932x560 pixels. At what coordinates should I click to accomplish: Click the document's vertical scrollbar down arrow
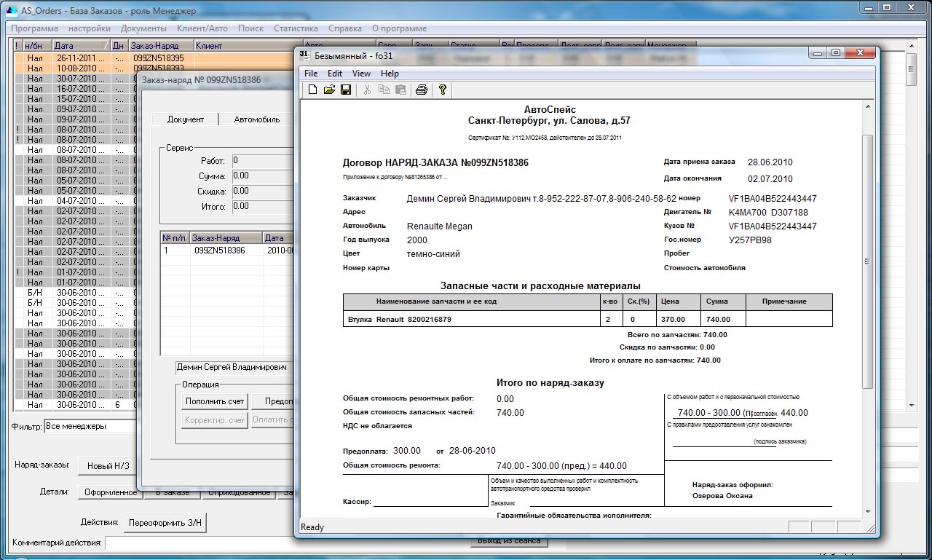point(867,512)
